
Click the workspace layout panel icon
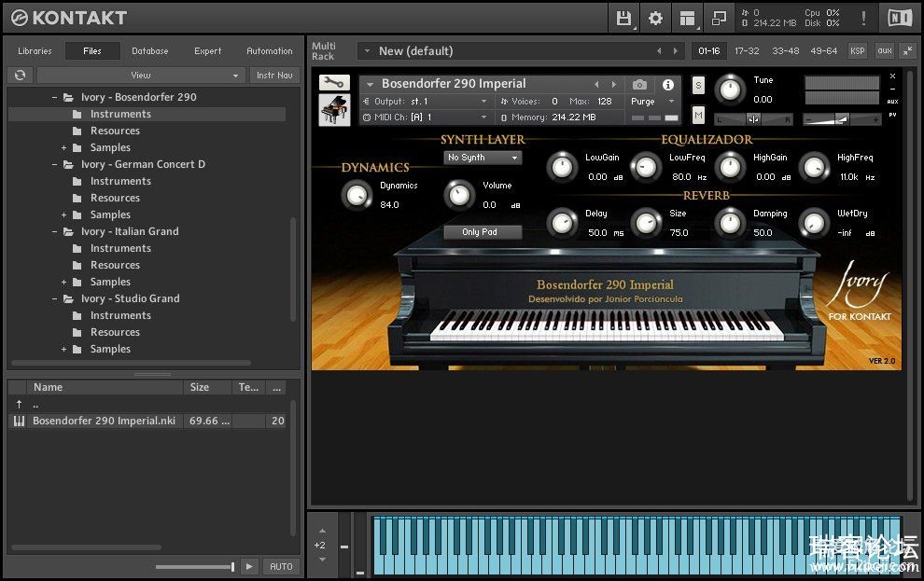click(x=687, y=18)
